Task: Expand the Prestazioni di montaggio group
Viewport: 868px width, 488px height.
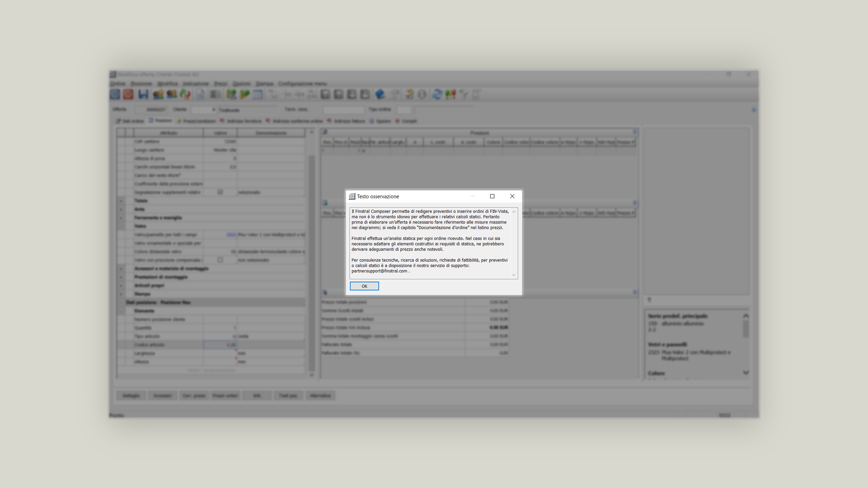Action: tap(121, 277)
